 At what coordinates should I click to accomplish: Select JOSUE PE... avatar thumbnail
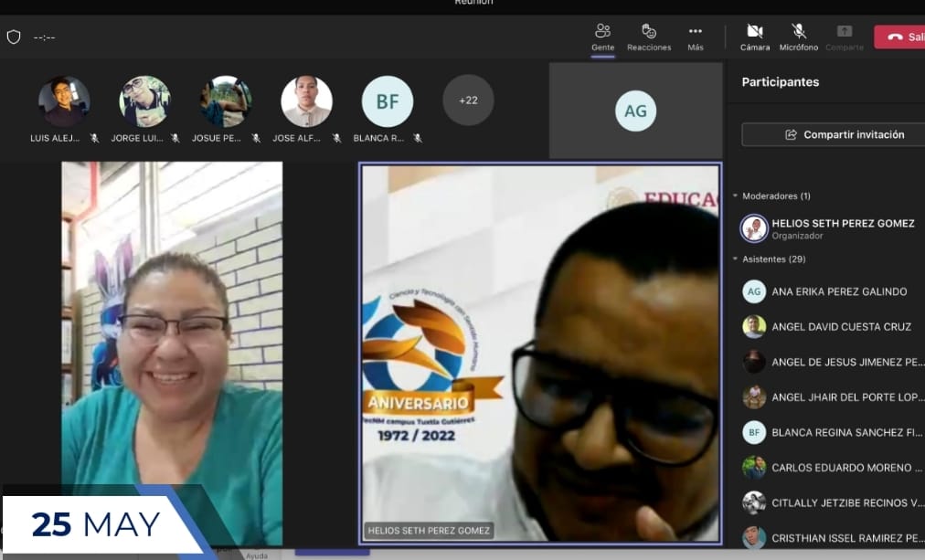[226, 101]
